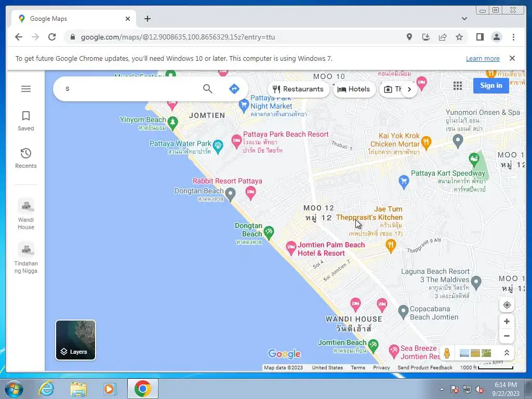Image resolution: width=532 pixels, height=399 pixels.
Task: Click the Chrome address bar URL
Action: point(178,37)
